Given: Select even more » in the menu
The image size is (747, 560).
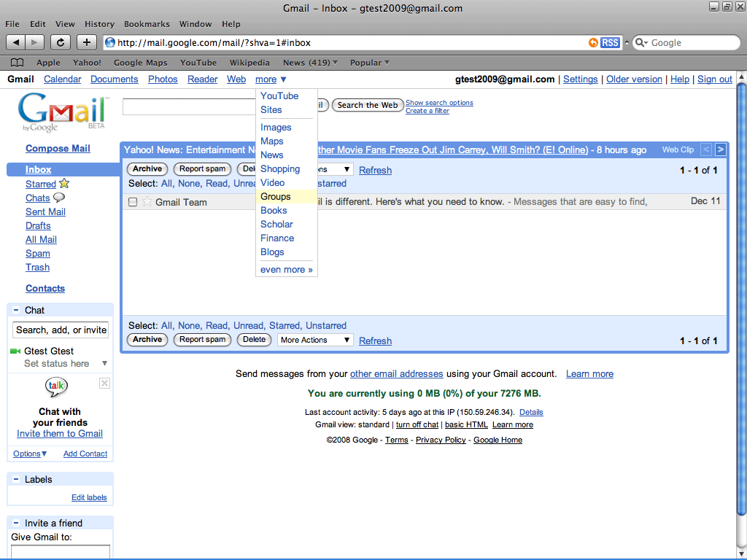Looking at the screenshot, I should 286,270.
